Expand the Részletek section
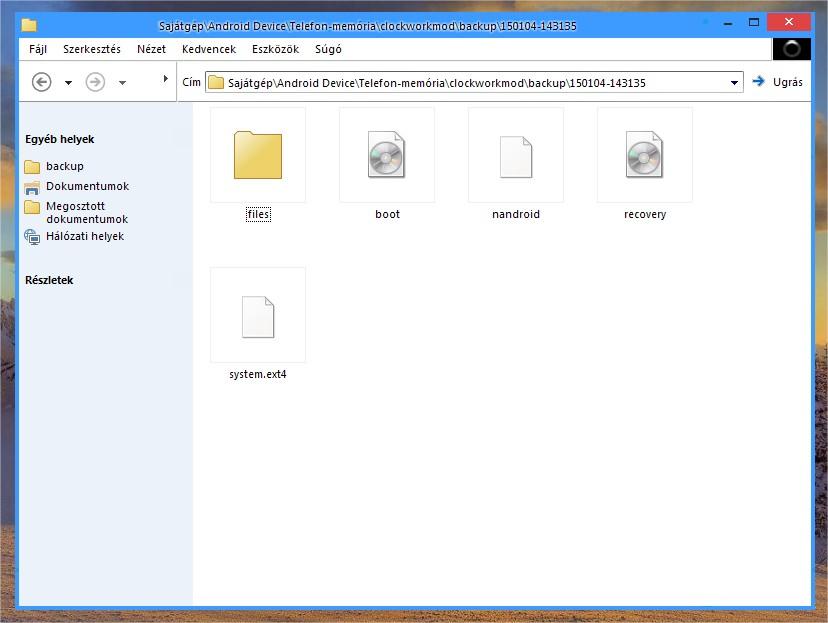The image size is (828, 623). [x=49, y=280]
